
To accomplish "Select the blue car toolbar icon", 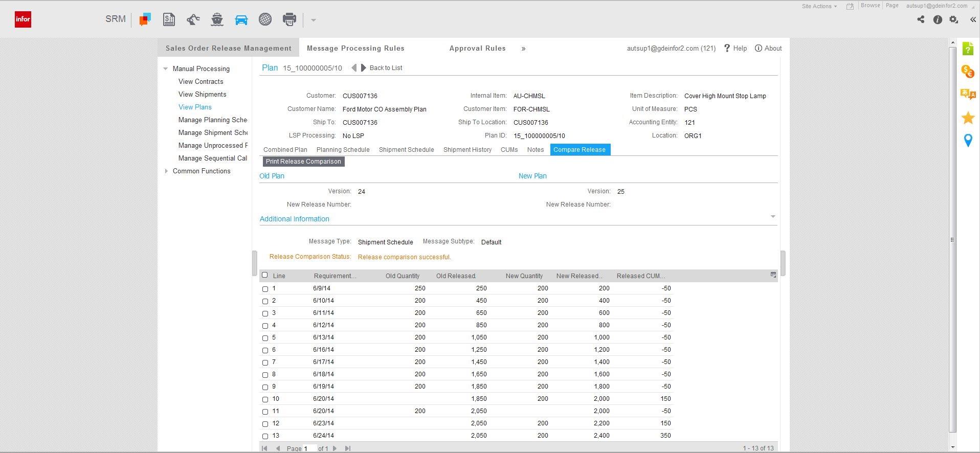I will click(241, 20).
